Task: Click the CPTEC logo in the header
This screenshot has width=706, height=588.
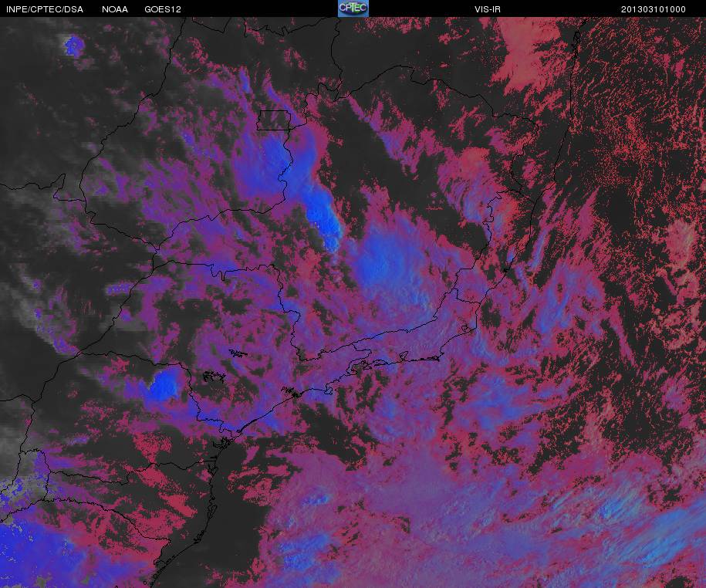Action: [x=353, y=8]
